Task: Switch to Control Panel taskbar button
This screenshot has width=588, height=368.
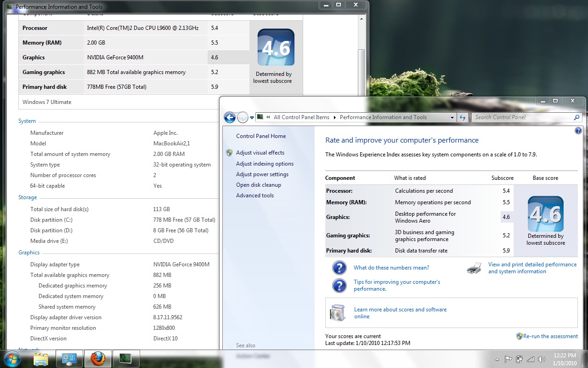Action: pos(69,358)
